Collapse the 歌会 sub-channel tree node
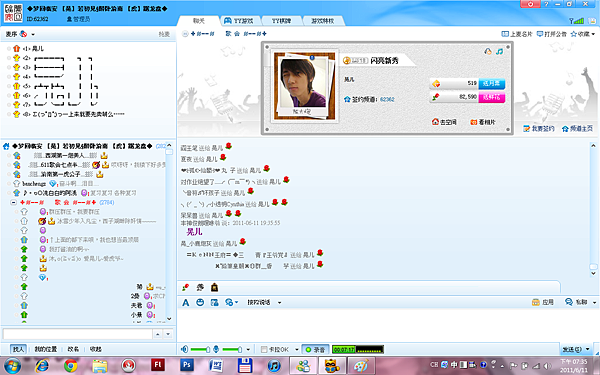Viewport: 600px width, 375px height. click(13, 202)
